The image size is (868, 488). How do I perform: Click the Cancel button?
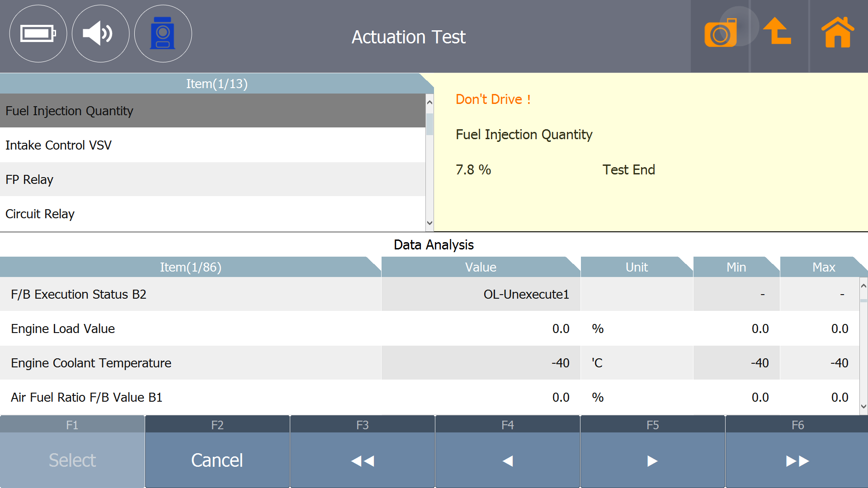(x=217, y=460)
